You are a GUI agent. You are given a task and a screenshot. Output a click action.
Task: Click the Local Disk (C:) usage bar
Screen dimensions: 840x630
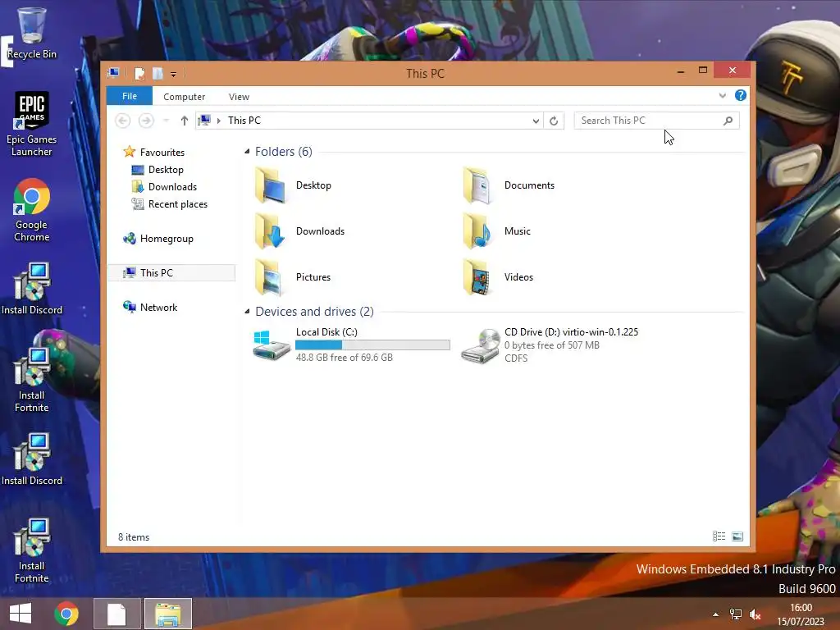pos(373,345)
